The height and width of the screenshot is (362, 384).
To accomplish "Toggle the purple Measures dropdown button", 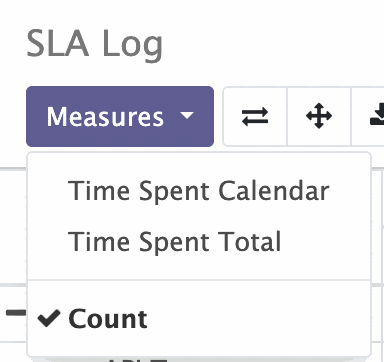I will [x=120, y=116].
